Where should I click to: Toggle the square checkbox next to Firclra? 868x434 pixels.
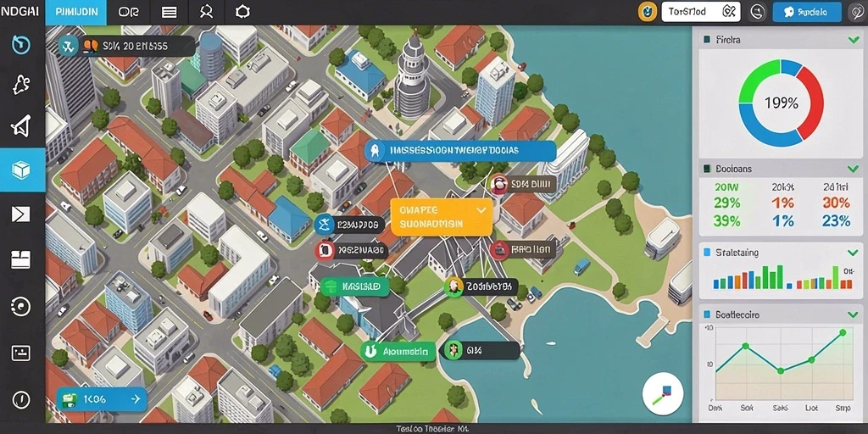706,40
